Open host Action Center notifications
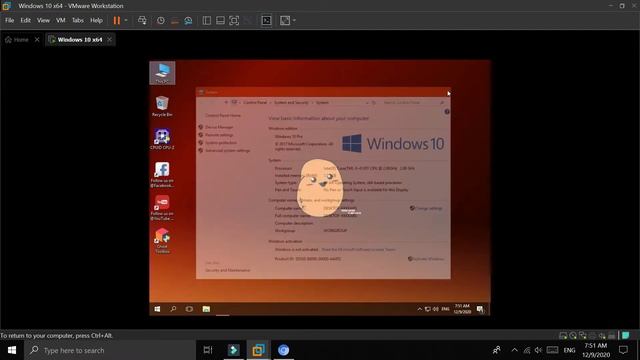640x360 pixels. pyautogui.click(x=623, y=350)
